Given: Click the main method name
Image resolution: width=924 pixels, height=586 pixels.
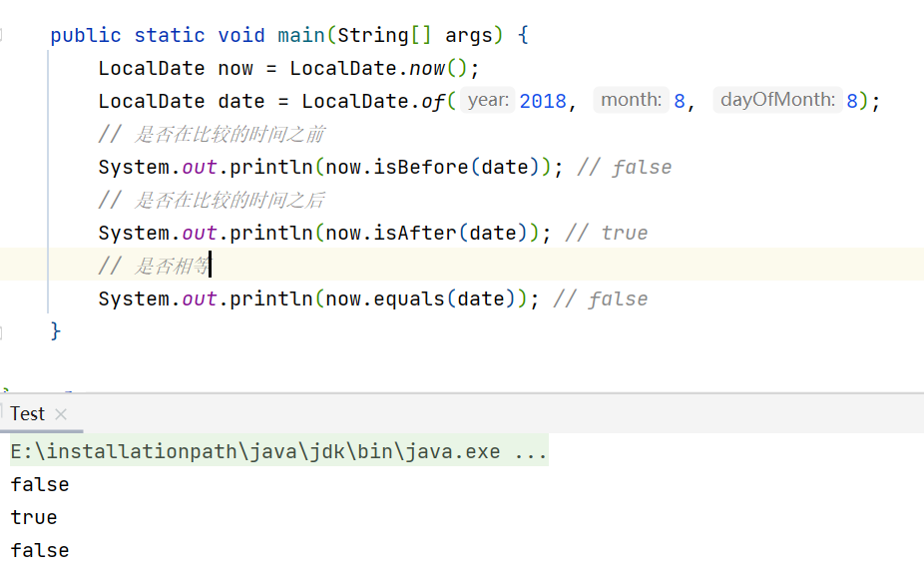Looking at the screenshot, I should (x=301, y=35).
